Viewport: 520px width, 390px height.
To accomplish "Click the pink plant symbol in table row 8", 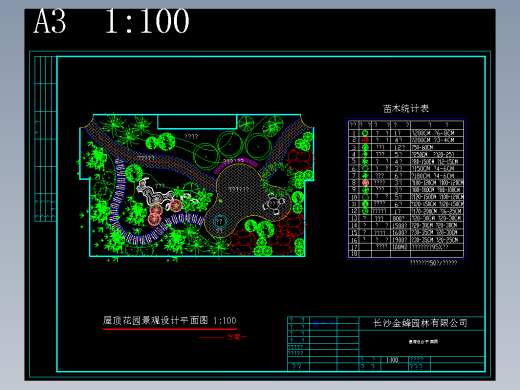I will click(365, 183).
